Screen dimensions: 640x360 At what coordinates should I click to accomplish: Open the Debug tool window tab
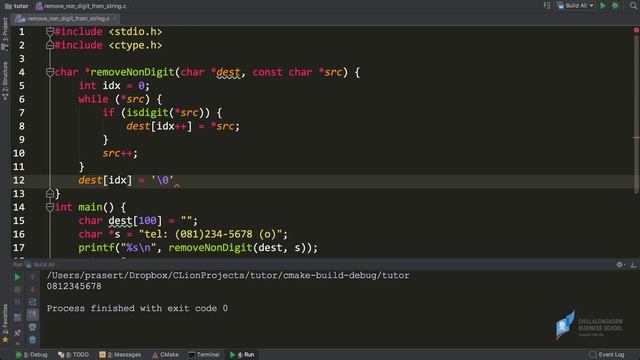click(32, 355)
